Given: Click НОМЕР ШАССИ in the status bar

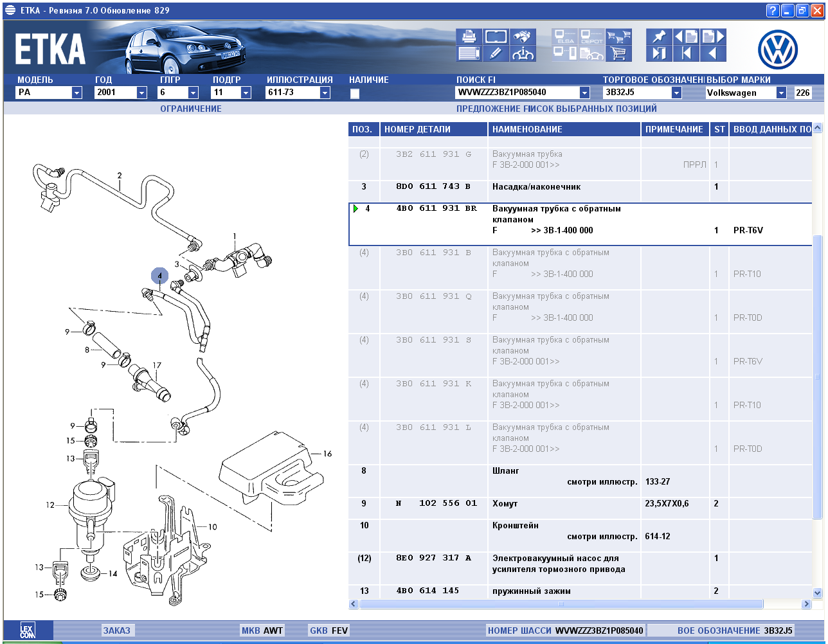Looking at the screenshot, I should click(x=520, y=631).
